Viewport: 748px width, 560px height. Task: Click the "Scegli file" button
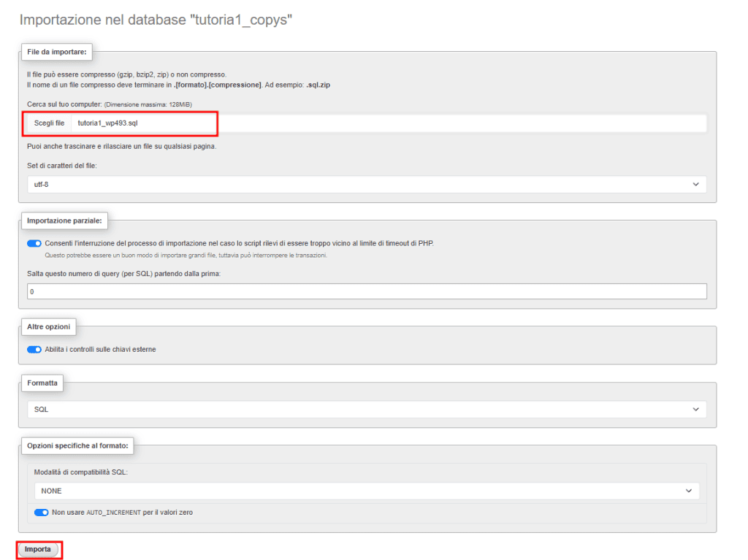click(x=47, y=123)
